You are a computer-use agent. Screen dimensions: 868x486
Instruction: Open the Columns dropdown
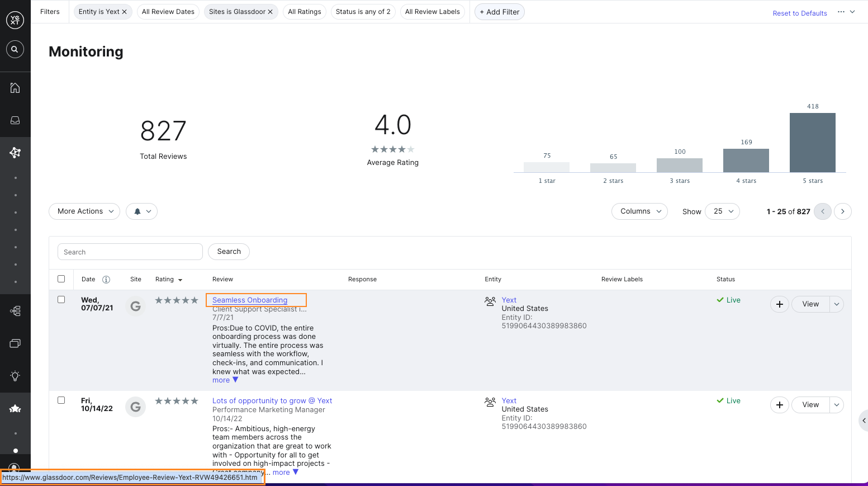tap(639, 211)
